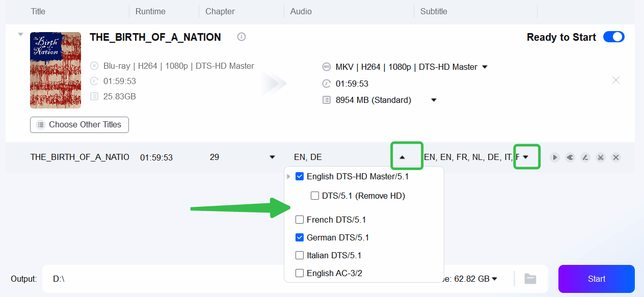This screenshot has height=297, width=644.
Task: Click the large gray X beside output profile
Action: pyautogui.click(x=616, y=80)
